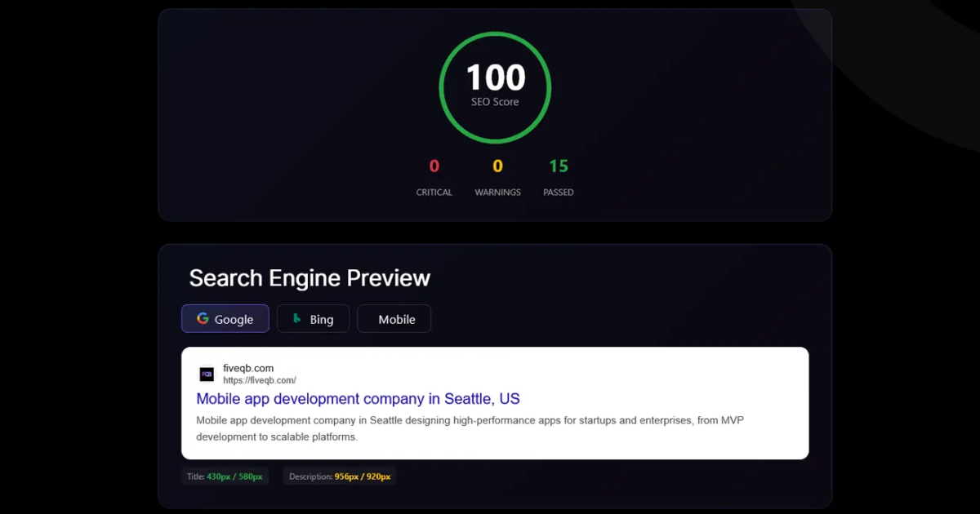The width and height of the screenshot is (980, 514).
Task: Click the search result description snippet
Action: pos(470,428)
